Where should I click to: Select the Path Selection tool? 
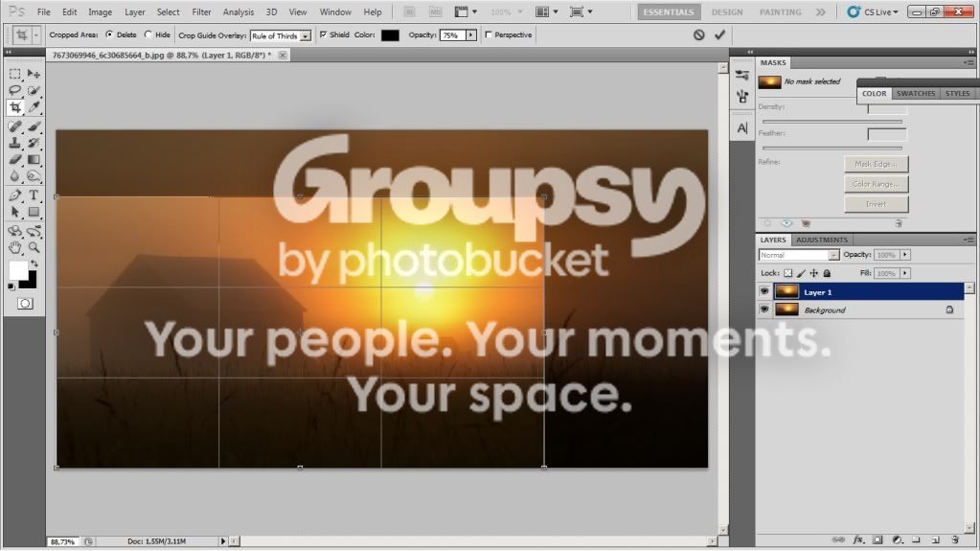15,212
